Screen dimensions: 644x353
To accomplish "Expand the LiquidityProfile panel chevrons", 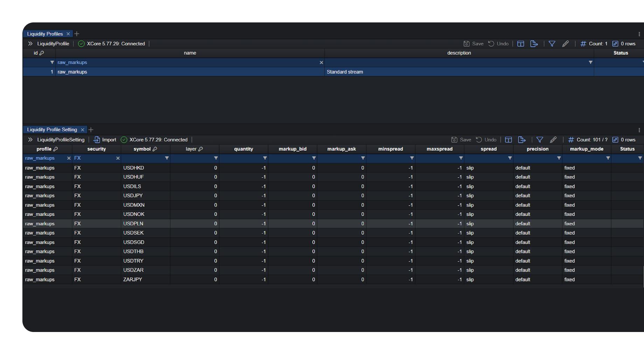I will [30, 44].
